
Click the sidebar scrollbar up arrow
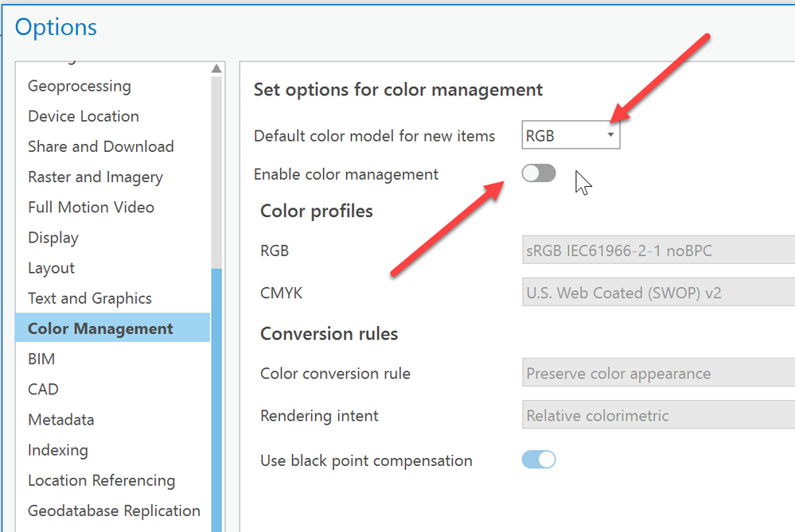pos(216,68)
